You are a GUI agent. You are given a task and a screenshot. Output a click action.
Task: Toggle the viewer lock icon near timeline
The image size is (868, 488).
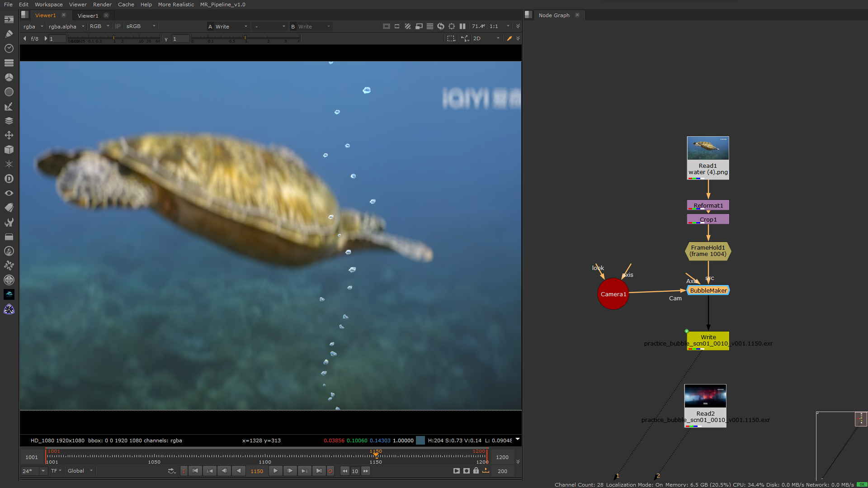(476, 471)
